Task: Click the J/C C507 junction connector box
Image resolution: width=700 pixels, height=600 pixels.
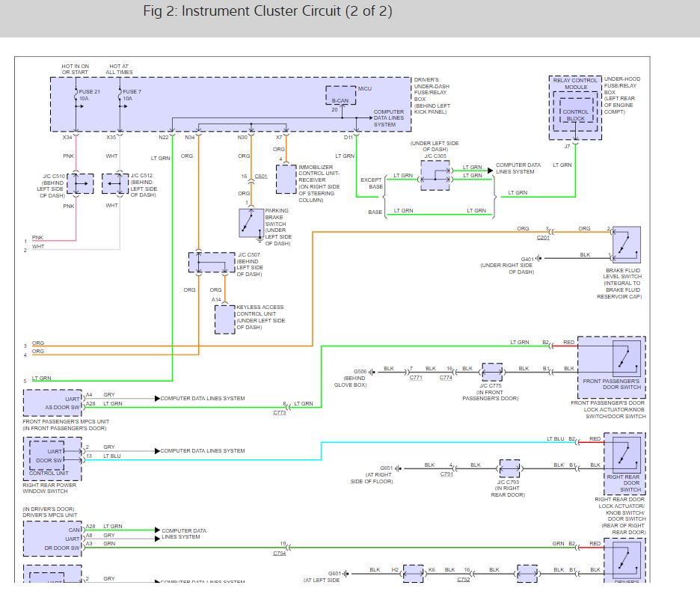Action: click(212, 263)
